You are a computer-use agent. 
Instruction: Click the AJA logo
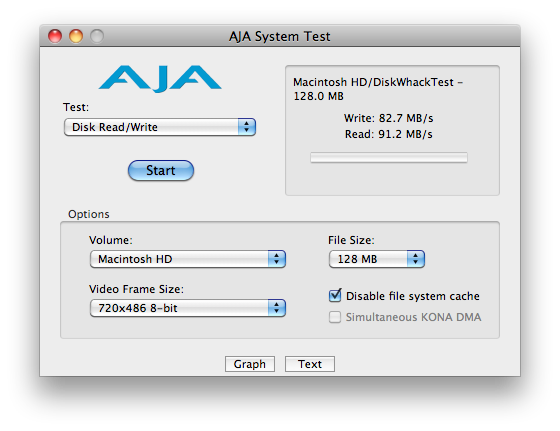pyautogui.click(x=160, y=79)
